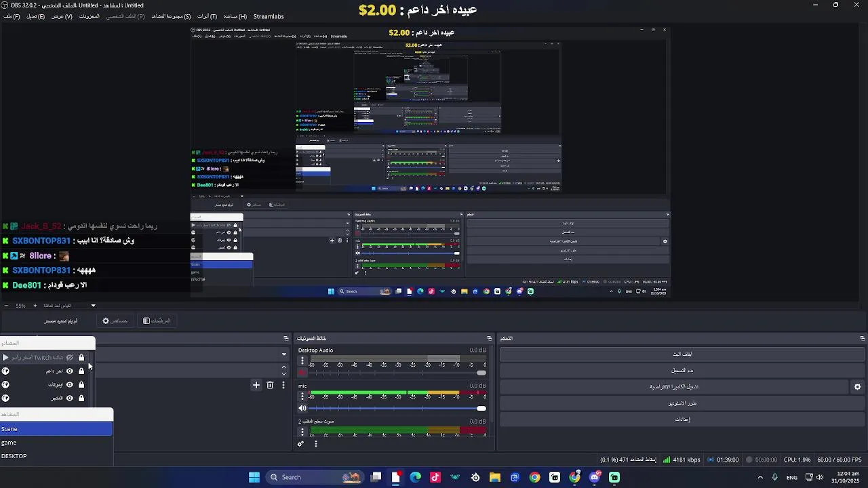This screenshot has height=488, width=868.
Task: Open Desktop Audio options menu
Action: (302, 361)
